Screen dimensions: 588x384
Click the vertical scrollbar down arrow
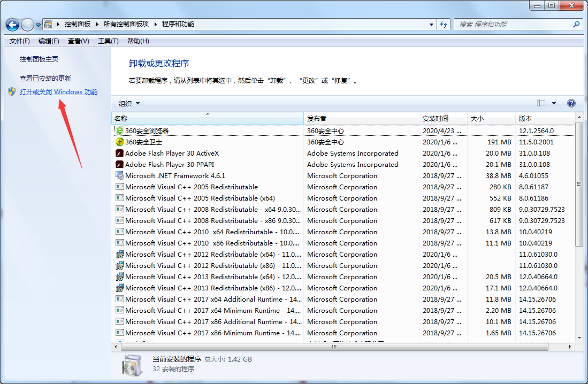[579, 339]
